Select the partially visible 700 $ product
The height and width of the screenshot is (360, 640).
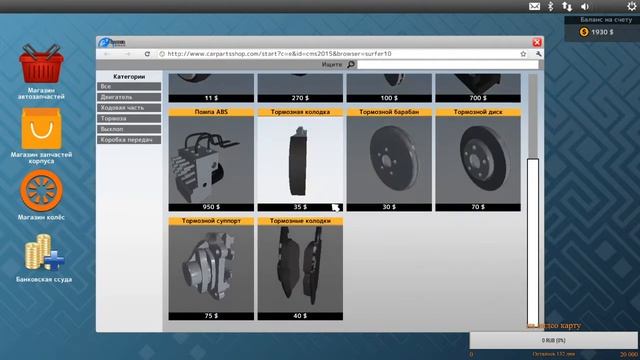478,88
